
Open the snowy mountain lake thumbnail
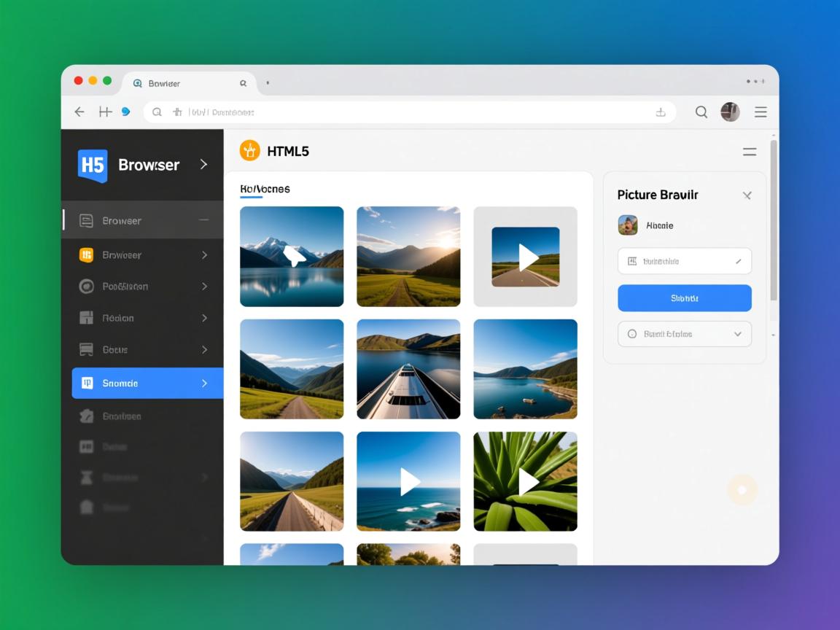[x=292, y=257]
